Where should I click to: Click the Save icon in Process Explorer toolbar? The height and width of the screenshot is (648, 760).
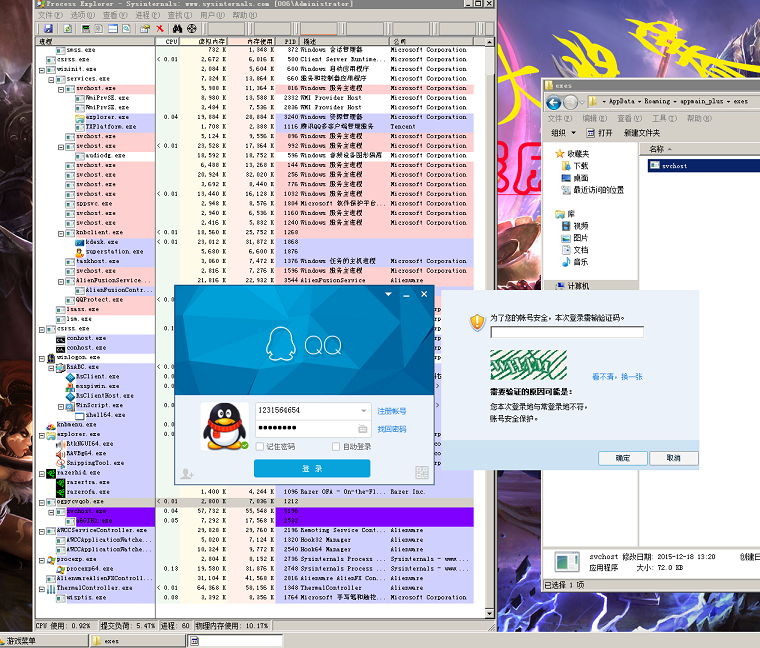(48, 29)
